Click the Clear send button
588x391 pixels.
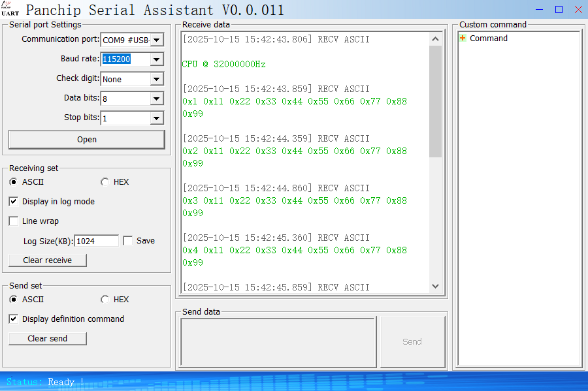[x=47, y=339]
